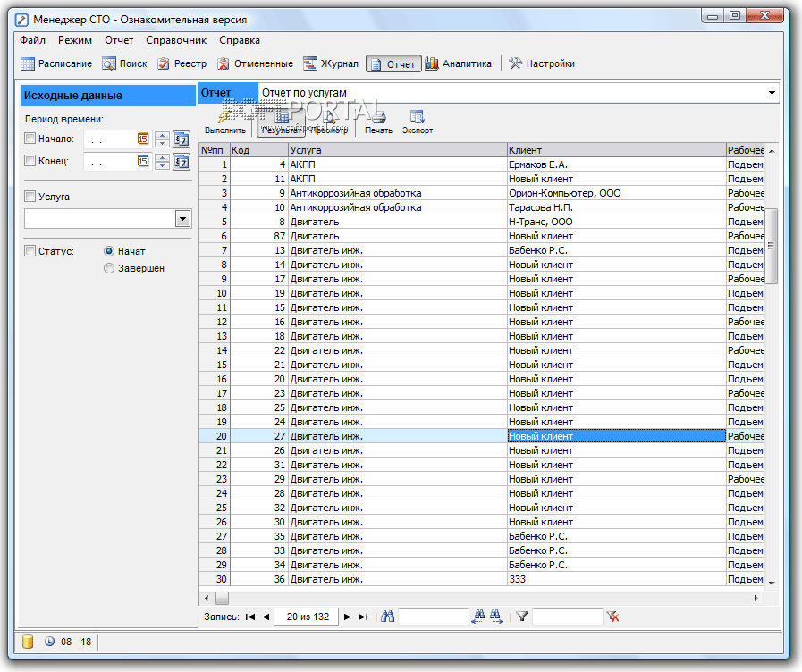Image resolution: width=802 pixels, height=672 pixels.
Task: Click the clear filter icon with red X
Action: point(612,617)
